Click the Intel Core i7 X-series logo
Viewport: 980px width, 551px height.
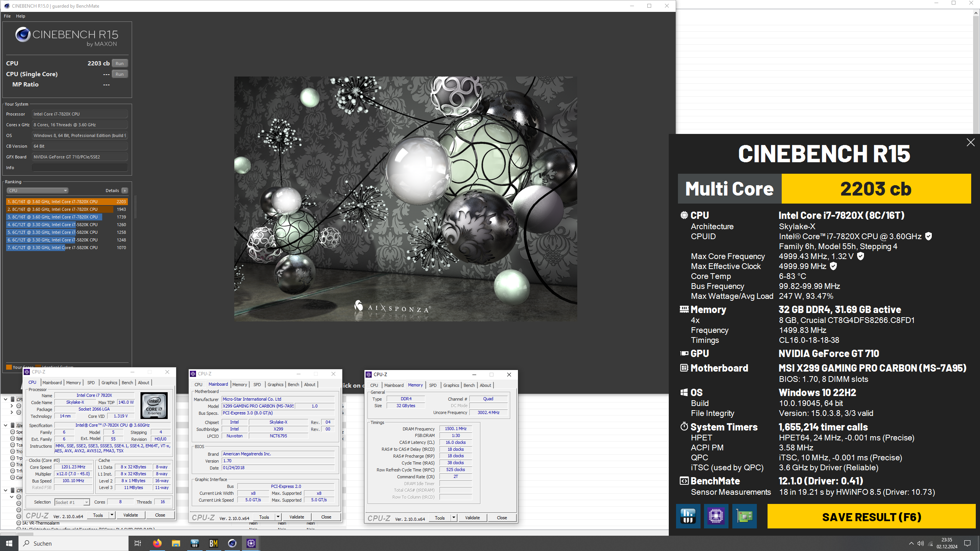154,405
